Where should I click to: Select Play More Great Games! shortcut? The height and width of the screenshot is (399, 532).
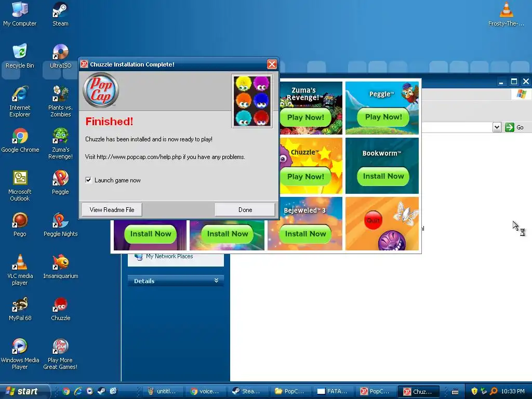60,354
